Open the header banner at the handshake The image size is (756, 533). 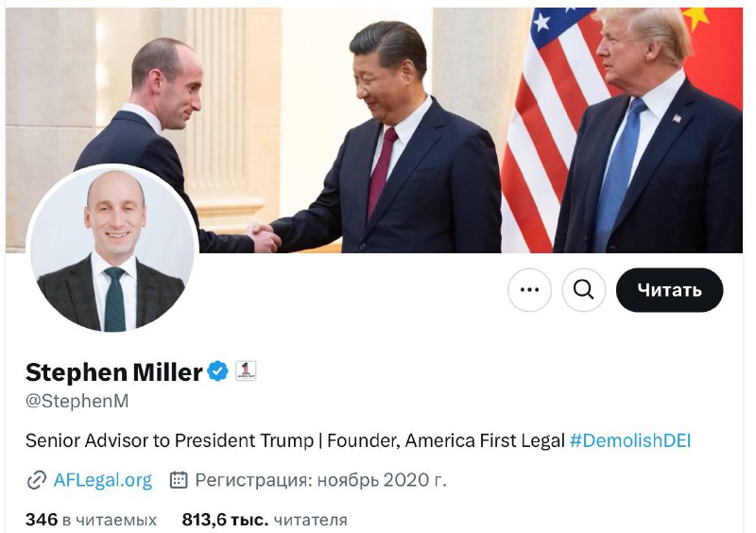264,235
